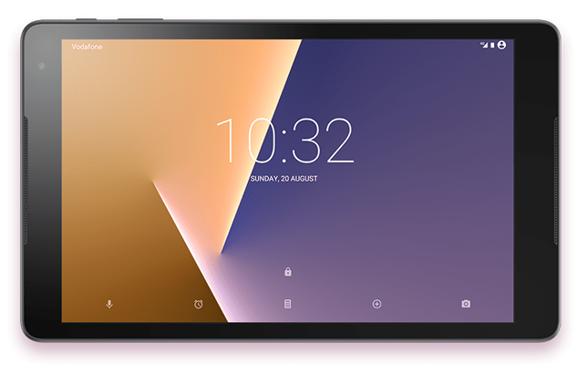Tap the microphone voice shortcut icon
Viewport: 588px width, 365px height.
(x=109, y=304)
